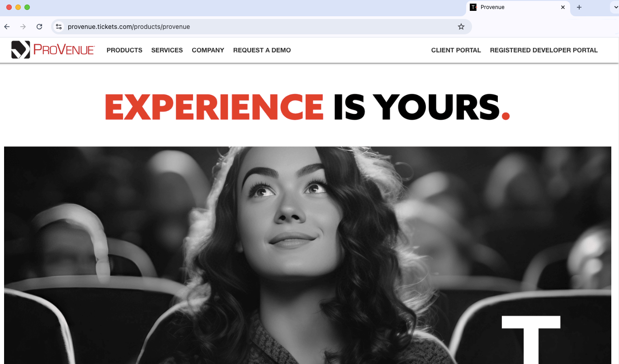This screenshot has height=364, width=619.
Task: Expand the tab search chevron
Action: (x=613, y=7)
